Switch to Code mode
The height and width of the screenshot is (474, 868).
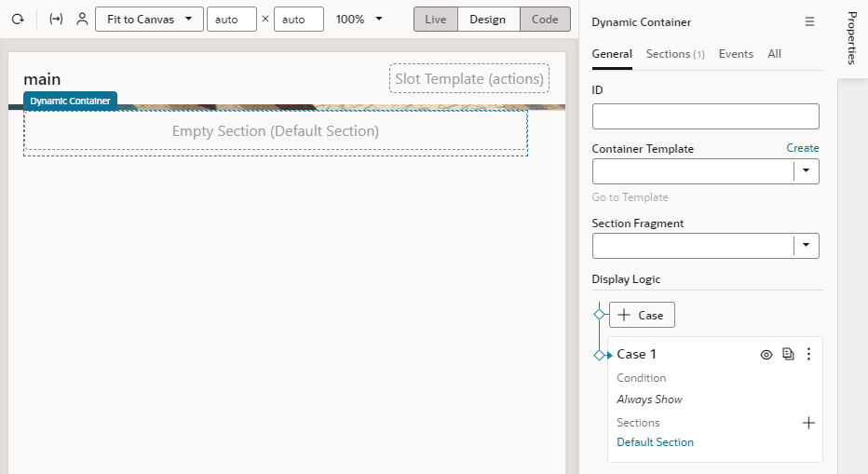[545, 20]
